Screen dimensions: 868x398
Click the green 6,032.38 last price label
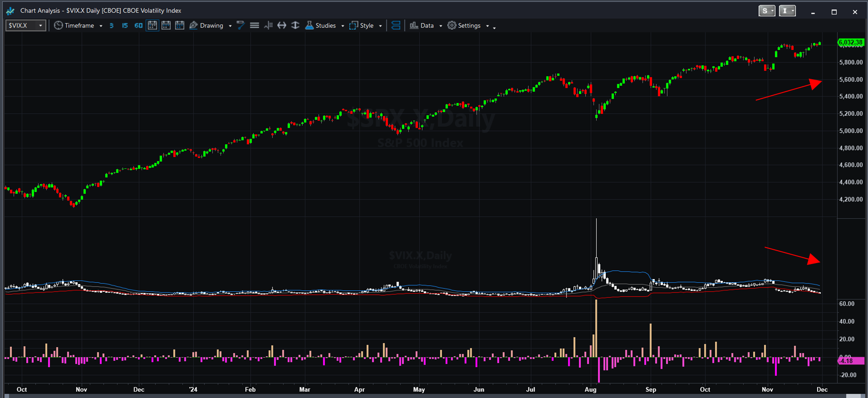pos(851,42)
